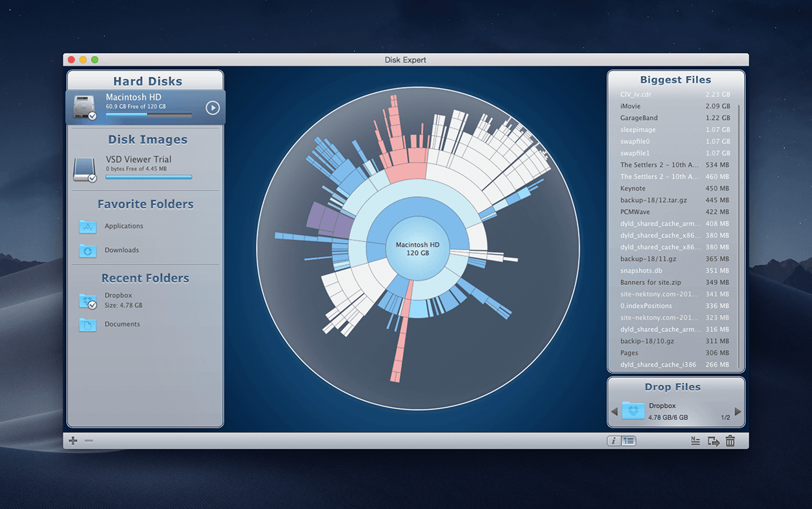
Task: Select backup-18/11.gz file row
Action: (675, 259)
